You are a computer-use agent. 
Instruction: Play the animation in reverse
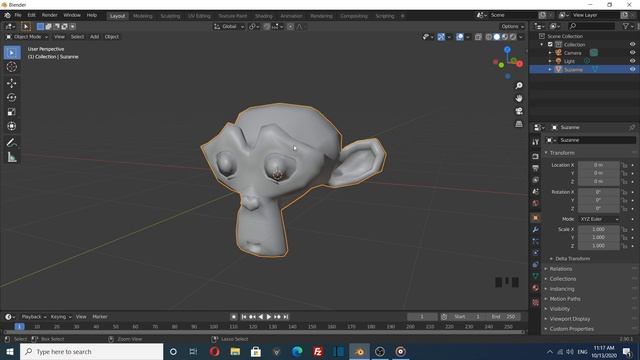click(x=260, y=317)
